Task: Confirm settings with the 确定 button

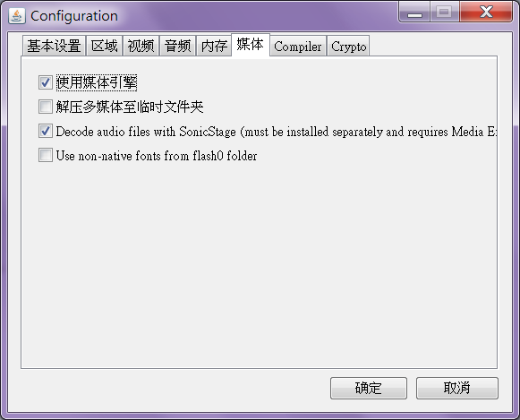Action: 369,388
